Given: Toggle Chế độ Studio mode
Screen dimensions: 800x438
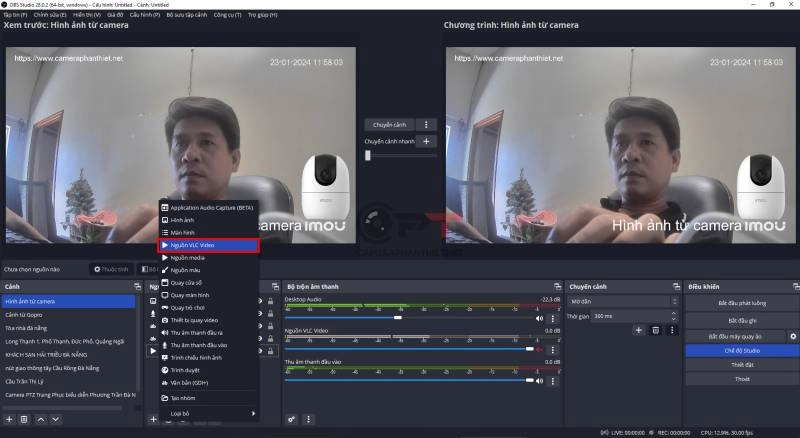Looking at the screenshot, I should tap(742, 351).
